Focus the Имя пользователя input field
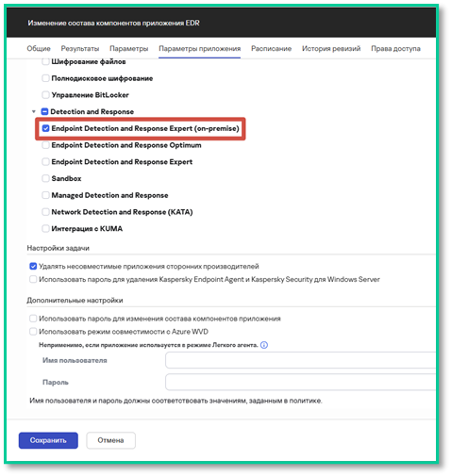Viewport: 451px width, 476px height. click(300, 360)
